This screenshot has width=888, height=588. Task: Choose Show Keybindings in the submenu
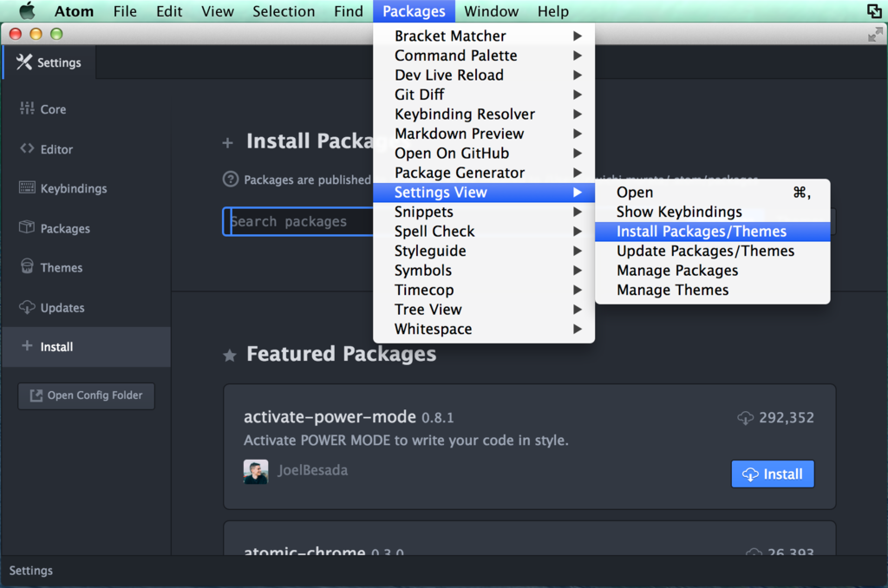click(713, 212)
